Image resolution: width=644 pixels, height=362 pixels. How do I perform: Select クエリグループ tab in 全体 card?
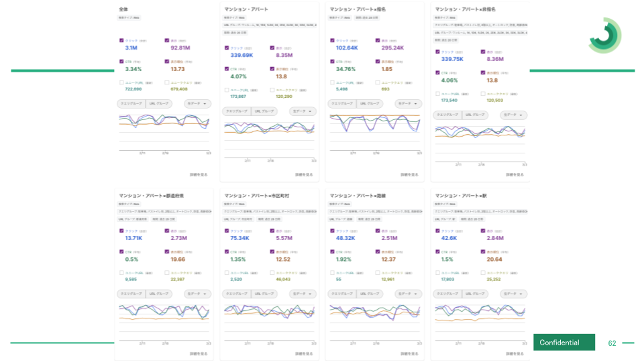tap(131, 104)
